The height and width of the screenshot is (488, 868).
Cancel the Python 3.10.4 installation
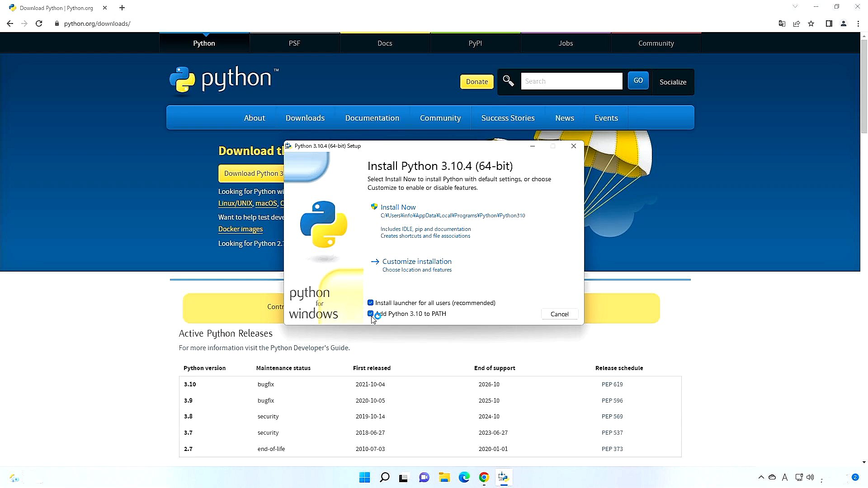coord(559,314)
